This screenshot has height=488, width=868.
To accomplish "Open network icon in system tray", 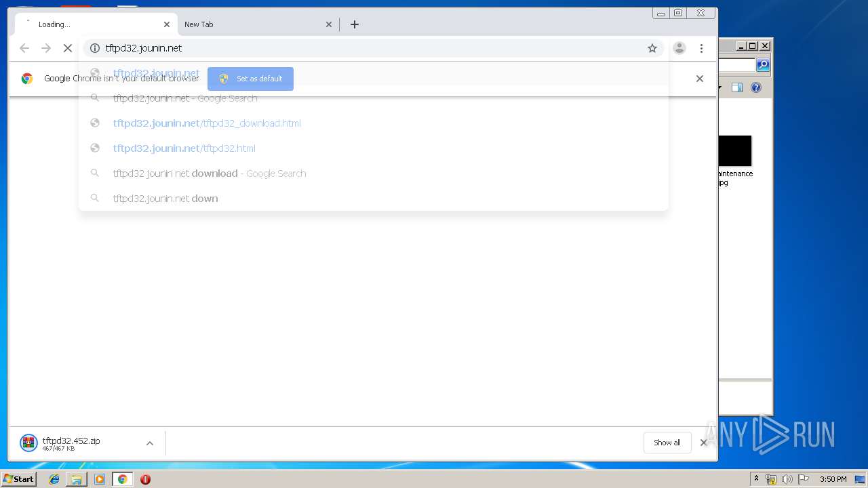I will click(771, 479).
